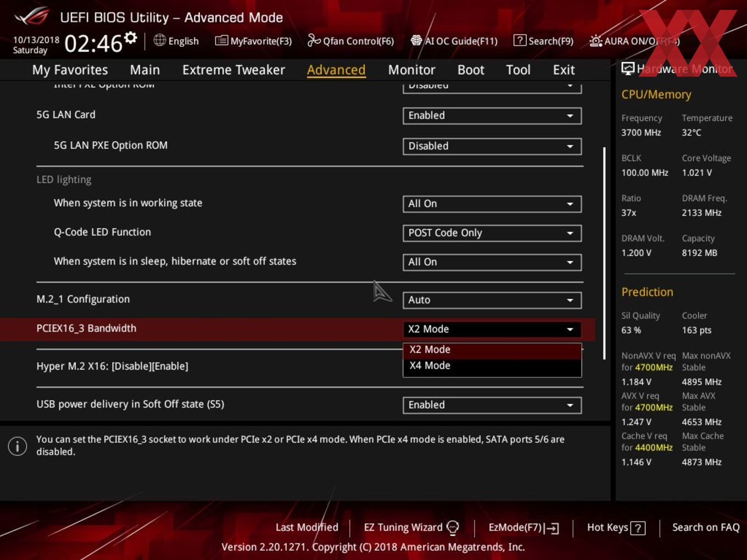The height and width of the screenshot is (560, 747).
Task: Click the EZ Tuning Wizard bulb icon
Action: pos(453,528)
